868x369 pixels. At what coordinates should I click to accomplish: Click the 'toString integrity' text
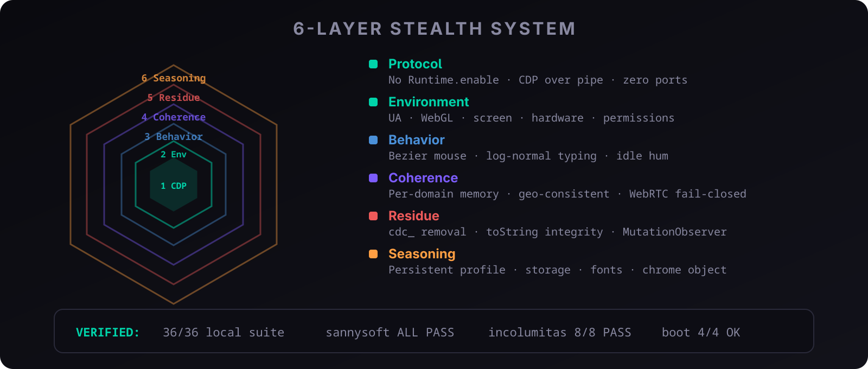[545, 232]
